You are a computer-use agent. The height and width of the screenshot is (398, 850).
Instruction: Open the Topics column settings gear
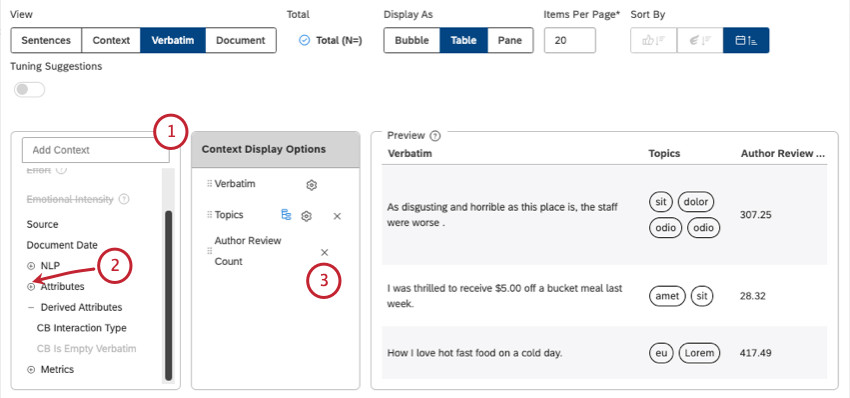pos(306,216)
